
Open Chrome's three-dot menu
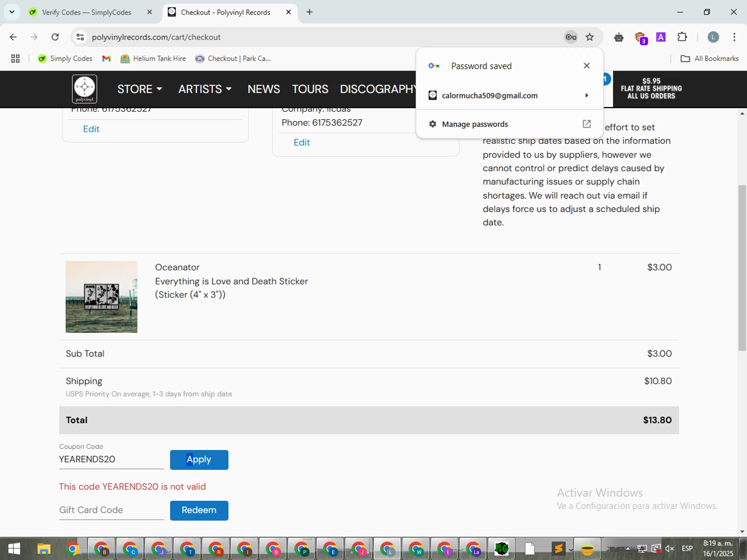point(734,37)
